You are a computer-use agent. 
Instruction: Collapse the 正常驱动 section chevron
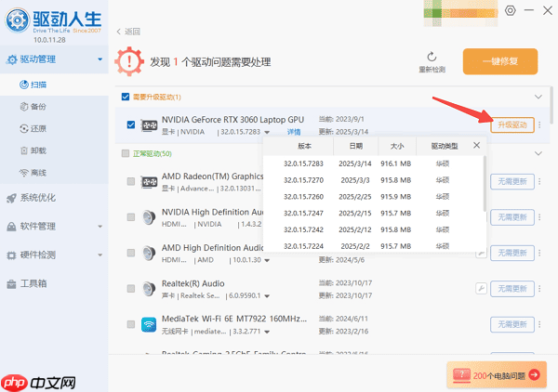(538, 153)
